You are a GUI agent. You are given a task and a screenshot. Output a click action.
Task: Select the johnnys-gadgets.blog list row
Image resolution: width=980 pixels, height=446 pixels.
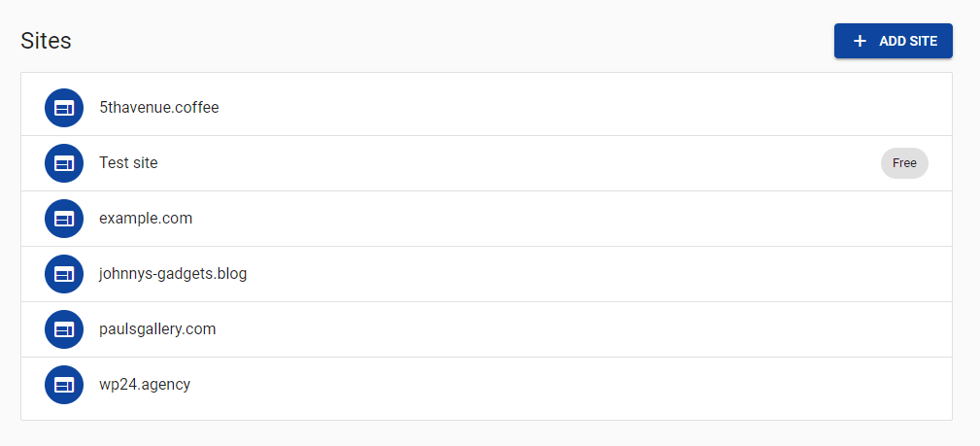coord(487,274)
